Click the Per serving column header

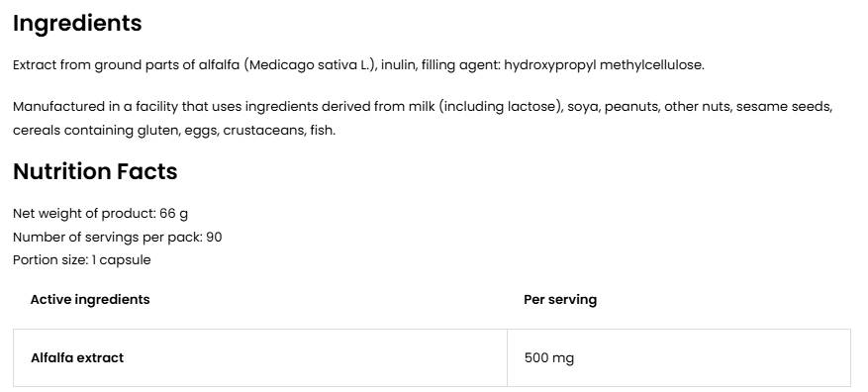pyautogui.click(x=560, y=300)
